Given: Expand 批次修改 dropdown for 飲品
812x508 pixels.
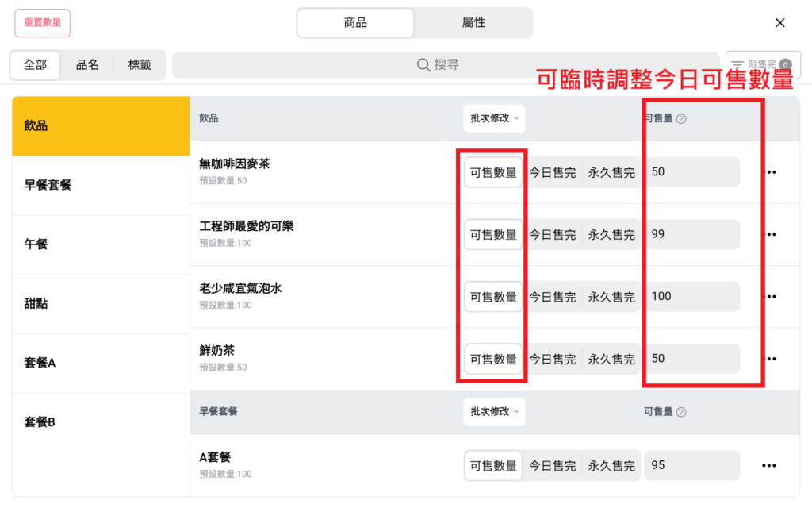Looking at the screenshot, I should (x=495, y=118).
